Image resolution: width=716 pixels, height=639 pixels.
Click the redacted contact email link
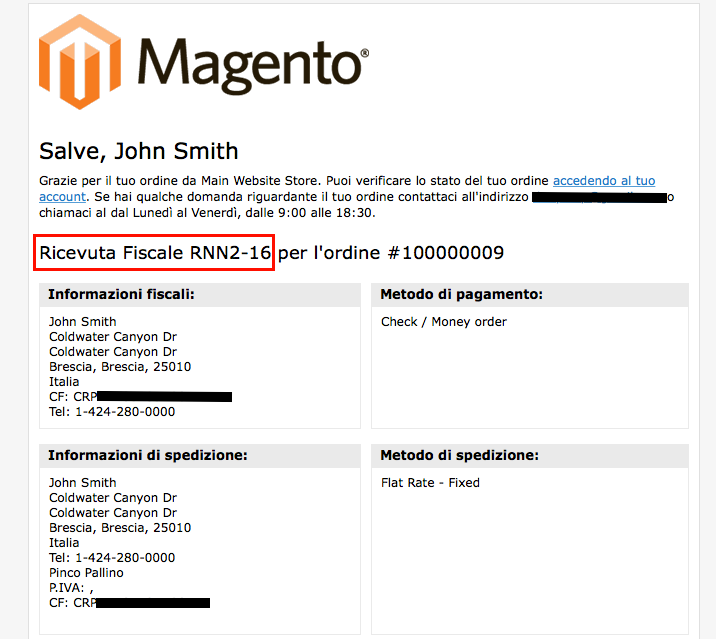coord(599,198)
